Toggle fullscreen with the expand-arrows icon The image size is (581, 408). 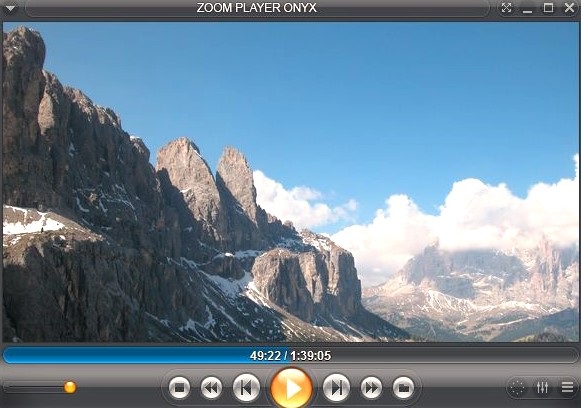click(506, 8)
